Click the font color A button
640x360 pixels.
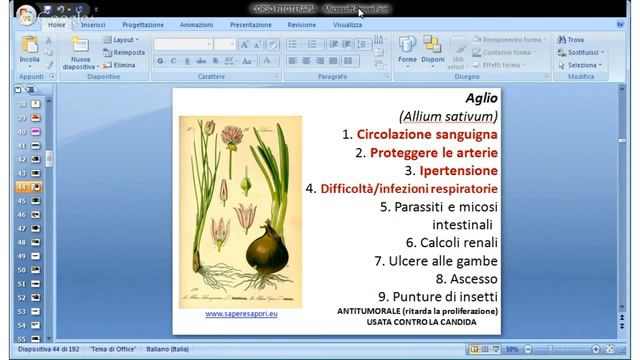pos(267,61)
